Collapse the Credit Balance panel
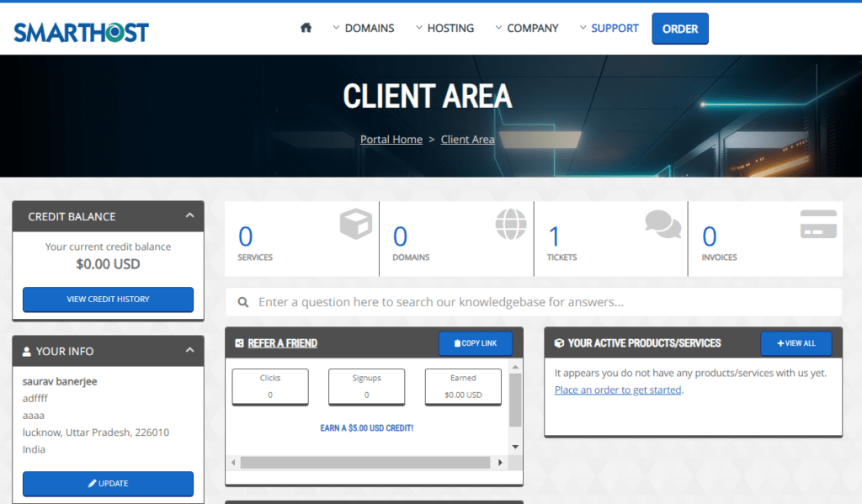The height and width of the screenshot is (504, 862). (189, 216)
